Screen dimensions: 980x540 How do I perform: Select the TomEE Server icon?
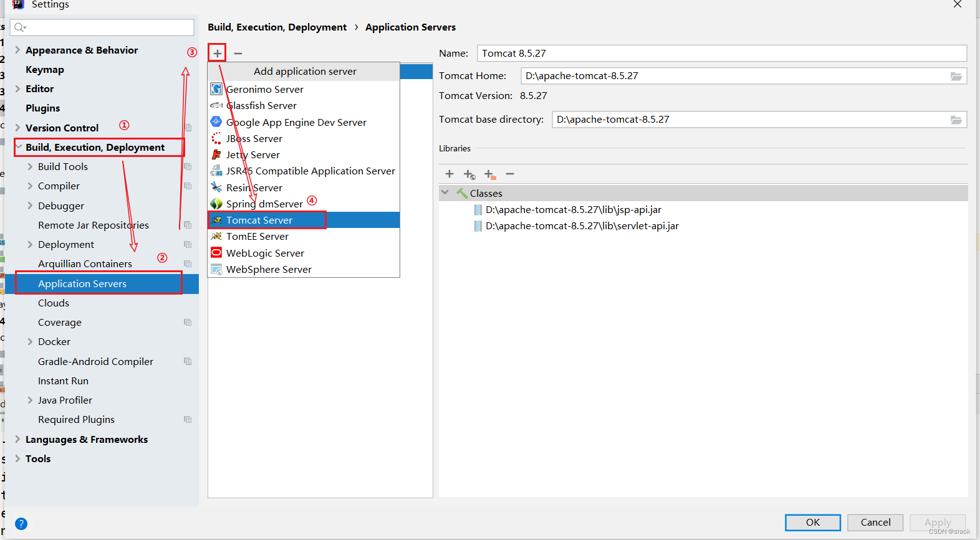pyautogui.click(x=216, y=236)
